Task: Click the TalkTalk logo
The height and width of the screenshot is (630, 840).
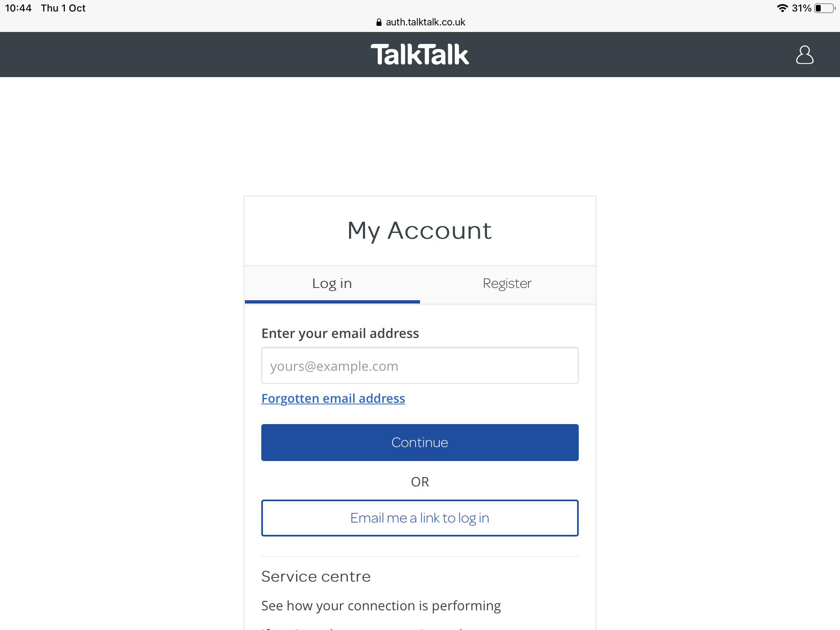Action: tap(420, 55)
